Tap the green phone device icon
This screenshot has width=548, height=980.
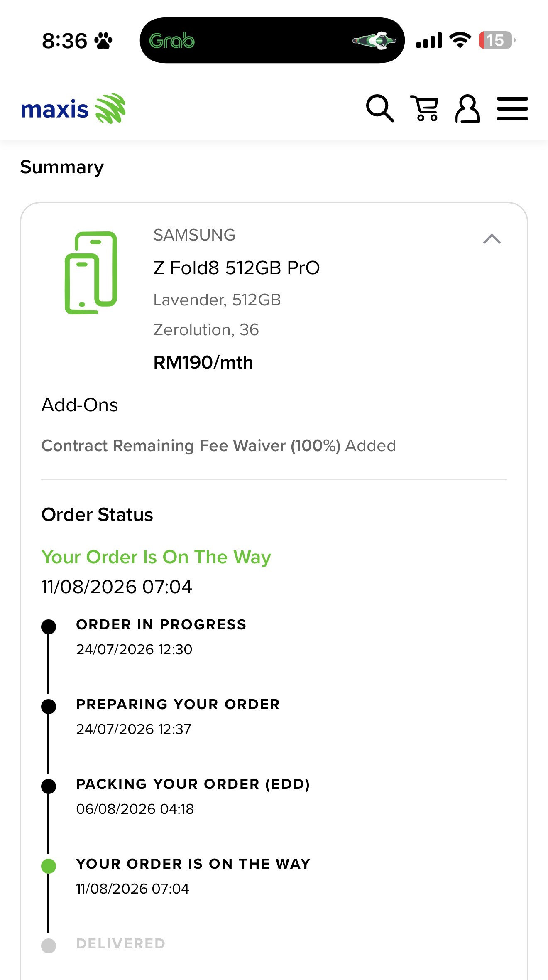point(91,273)
